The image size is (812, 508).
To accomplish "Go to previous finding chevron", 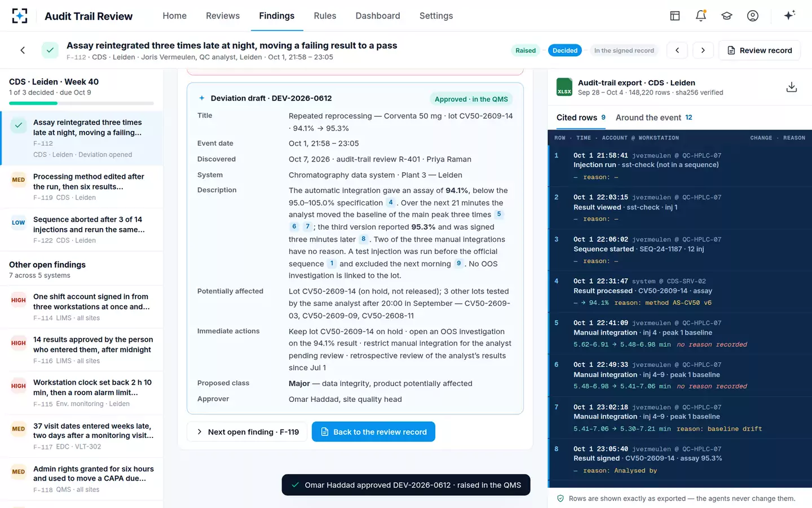I will (677, 50).
